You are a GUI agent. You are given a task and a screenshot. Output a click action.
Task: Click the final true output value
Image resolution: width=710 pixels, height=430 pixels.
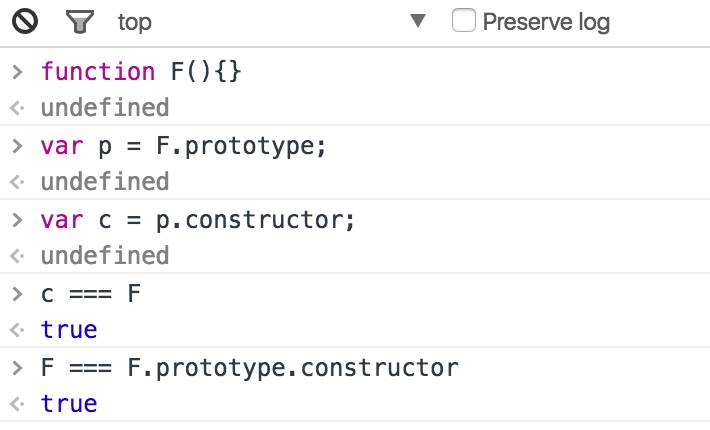point(69,404)
